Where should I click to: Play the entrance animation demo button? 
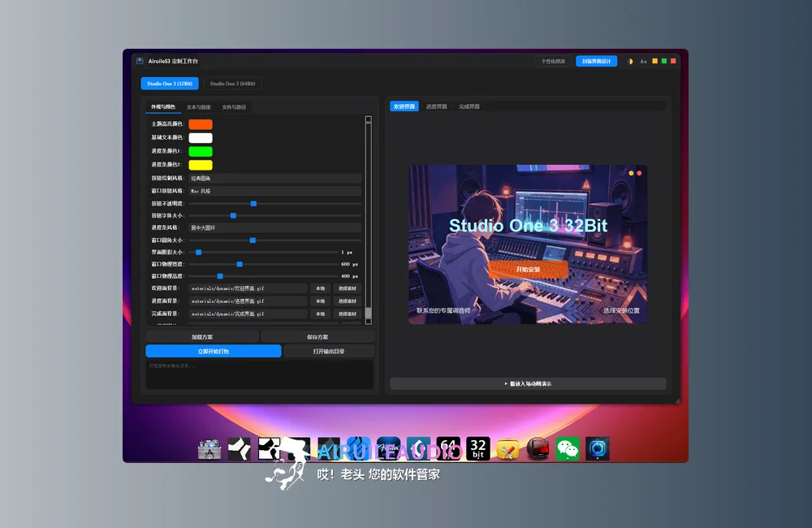tap(528, 384)
